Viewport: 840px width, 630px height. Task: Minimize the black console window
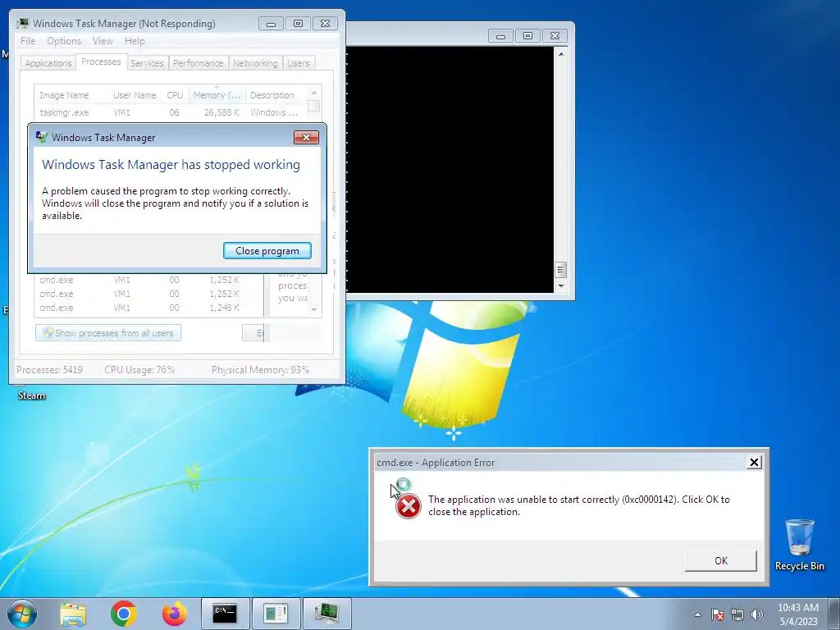500,36
